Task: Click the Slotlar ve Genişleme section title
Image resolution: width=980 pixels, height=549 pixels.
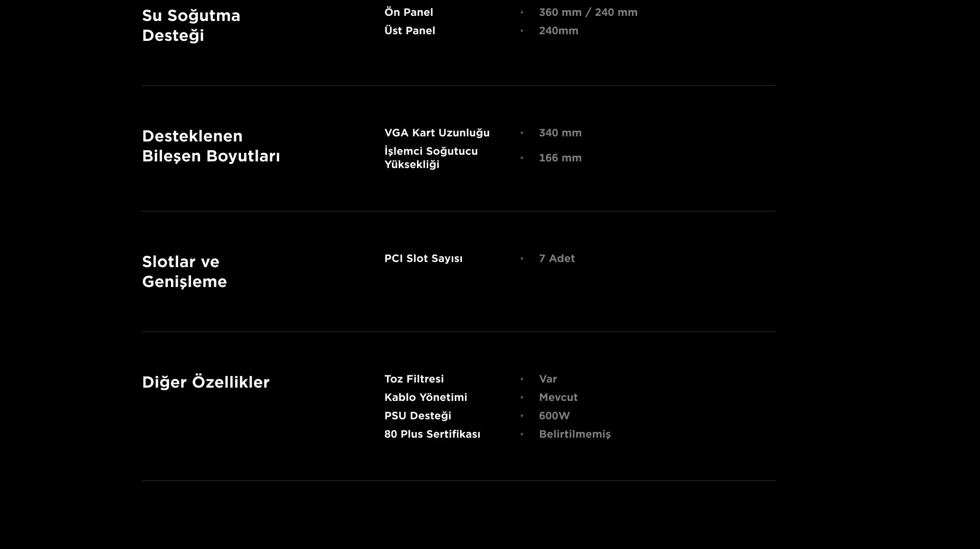Action: [x=184, y=272]
